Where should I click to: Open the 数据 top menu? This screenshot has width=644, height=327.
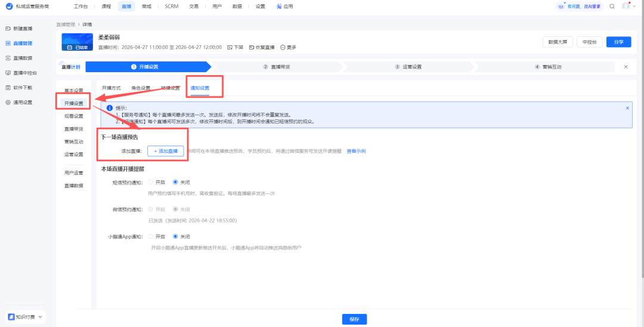pos(237,7)
